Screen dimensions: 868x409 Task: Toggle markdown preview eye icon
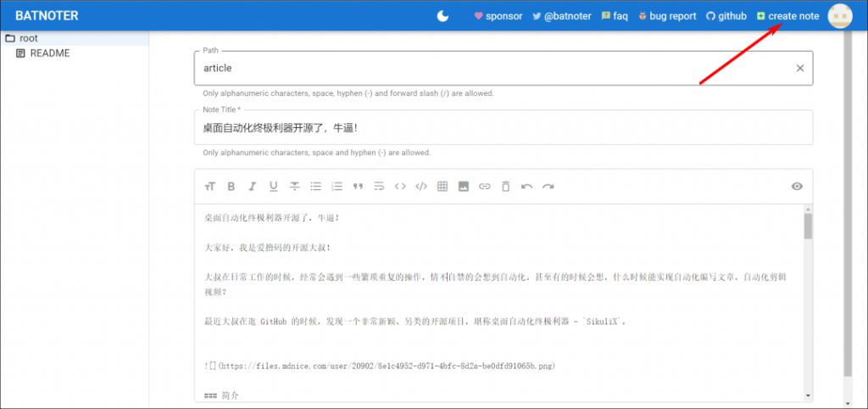click(x=797, y=186)
